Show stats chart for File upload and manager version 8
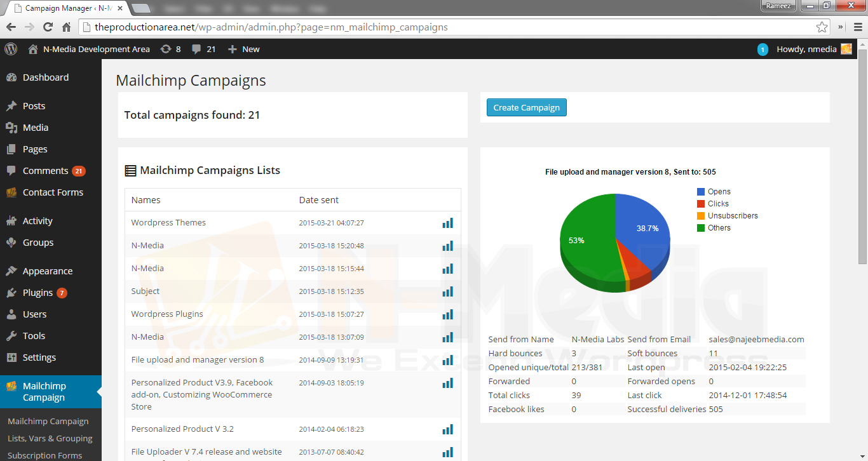 coord(448,360)
